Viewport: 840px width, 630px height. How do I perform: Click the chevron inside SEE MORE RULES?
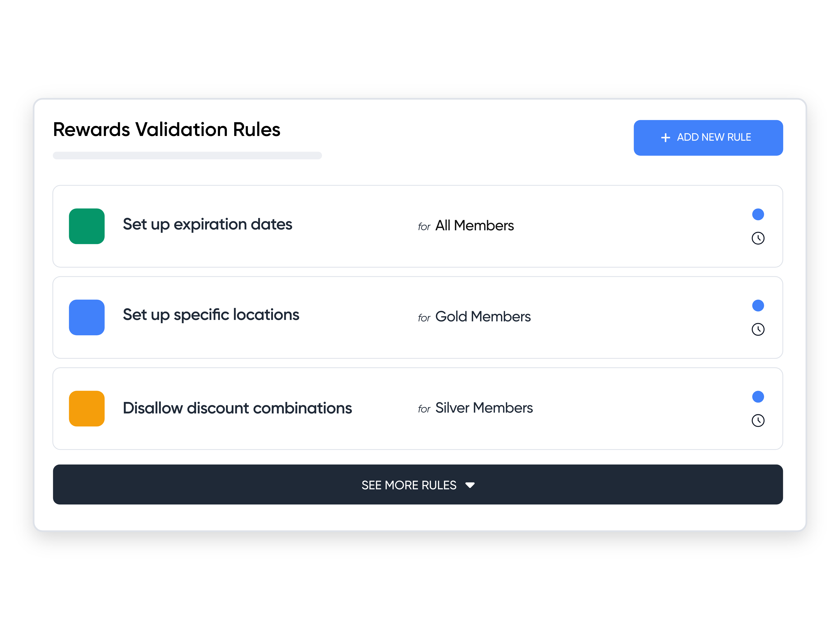coord(470,485)
